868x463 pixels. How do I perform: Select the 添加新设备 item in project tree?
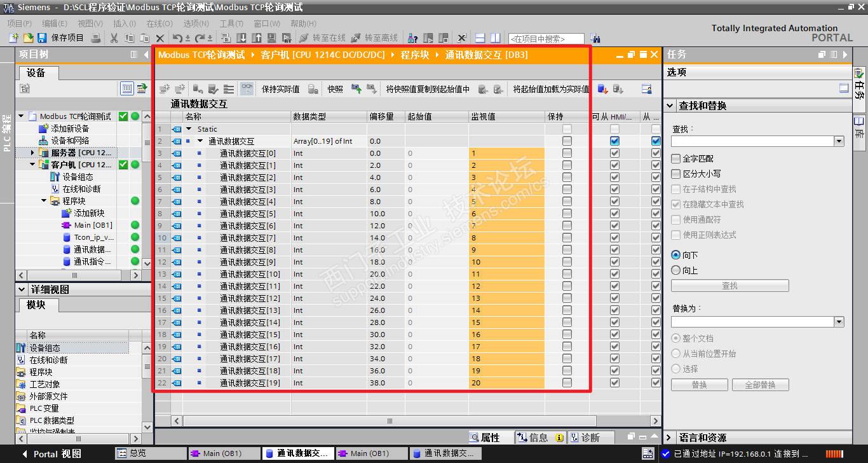pos(70,128)
